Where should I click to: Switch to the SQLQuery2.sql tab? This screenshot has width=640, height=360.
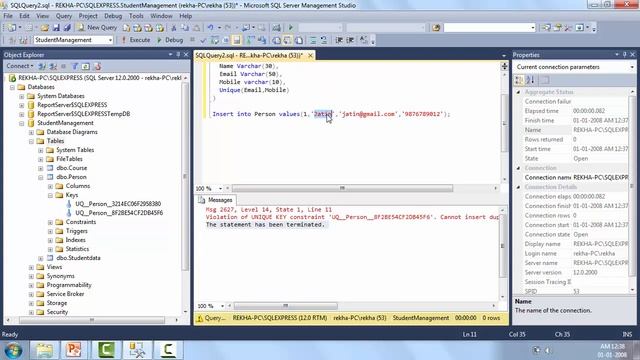pos(249,55)
